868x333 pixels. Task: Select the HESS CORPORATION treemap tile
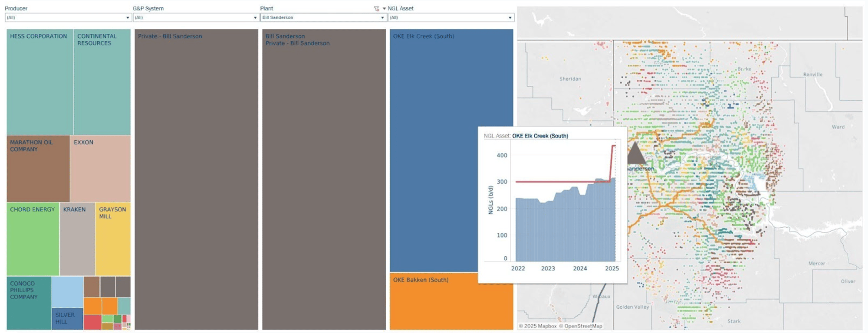point(40,82)
